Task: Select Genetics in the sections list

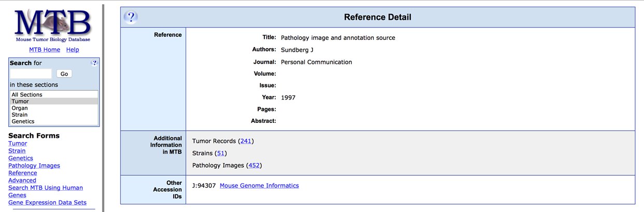Action: [23, 121]
